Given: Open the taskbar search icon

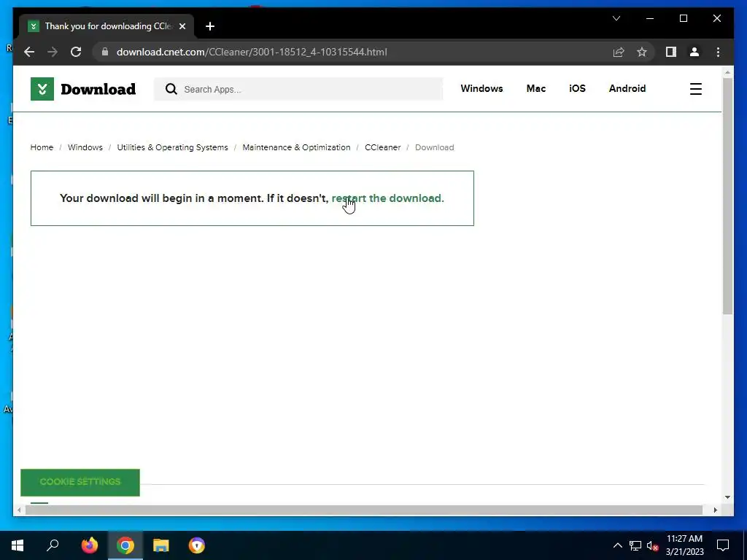Looking at the screenshot, I should [x=53, y=545].
